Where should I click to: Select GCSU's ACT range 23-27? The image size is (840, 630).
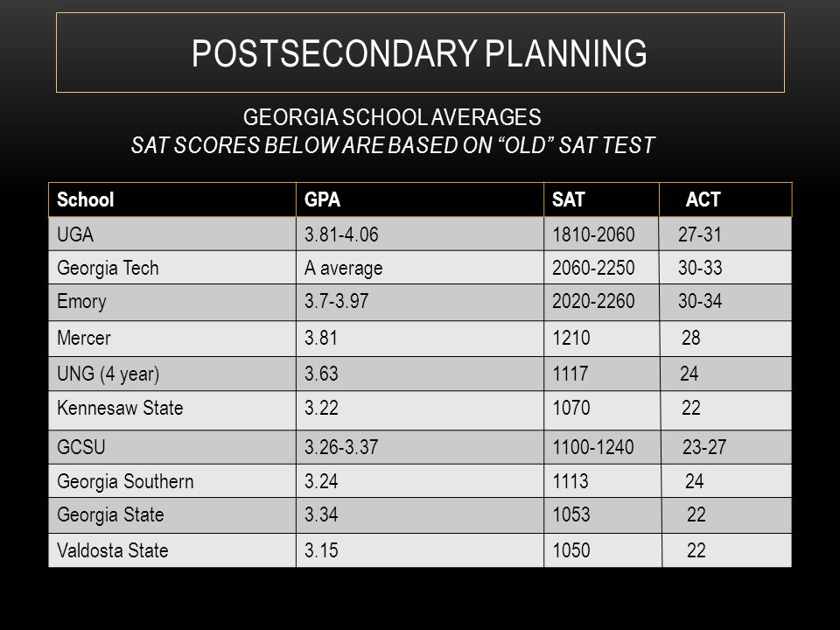click(x=726, y=447)
